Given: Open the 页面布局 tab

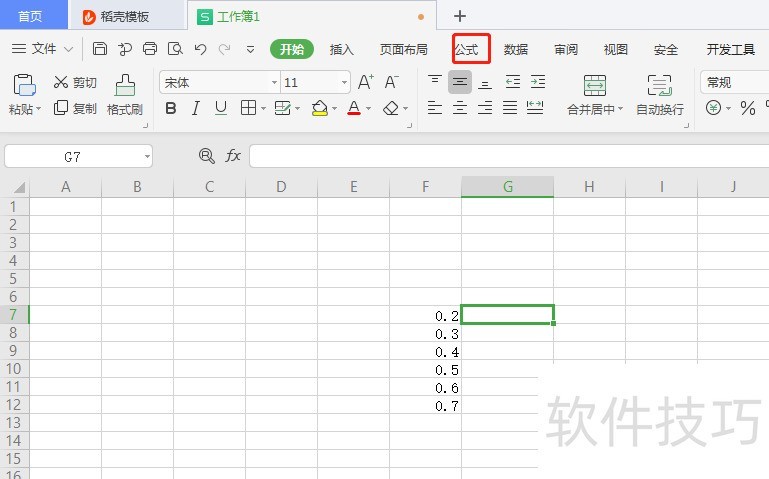Looking at the screenshot, I should 404,49.
